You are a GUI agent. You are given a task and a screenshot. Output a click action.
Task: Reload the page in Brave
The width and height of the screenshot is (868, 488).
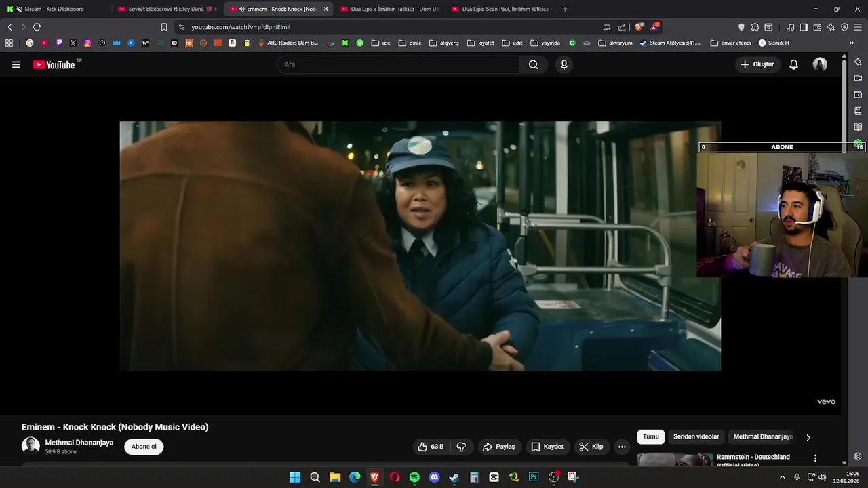click(x=37, y=27)
